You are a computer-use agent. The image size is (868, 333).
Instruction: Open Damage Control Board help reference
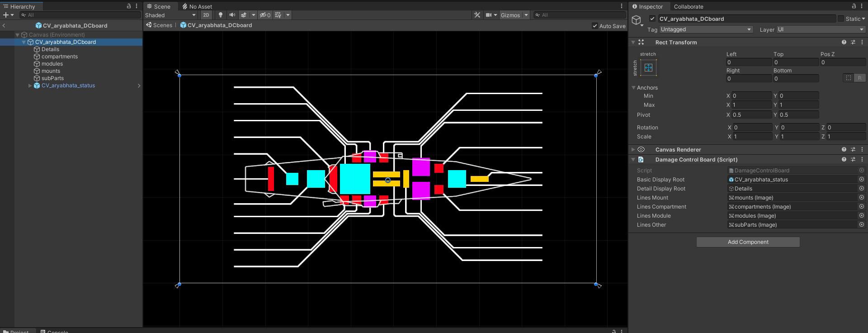tap(844, 159)
